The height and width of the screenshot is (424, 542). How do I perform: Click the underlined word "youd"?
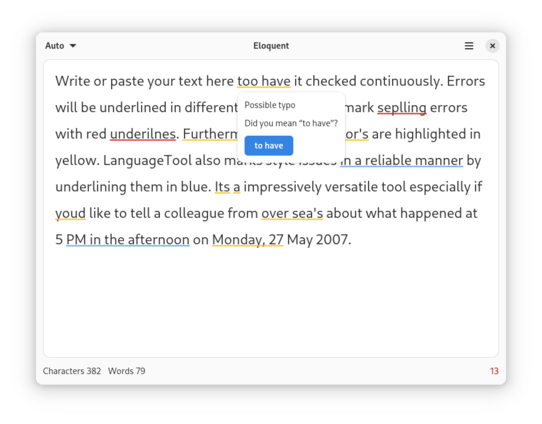point(70,213)
